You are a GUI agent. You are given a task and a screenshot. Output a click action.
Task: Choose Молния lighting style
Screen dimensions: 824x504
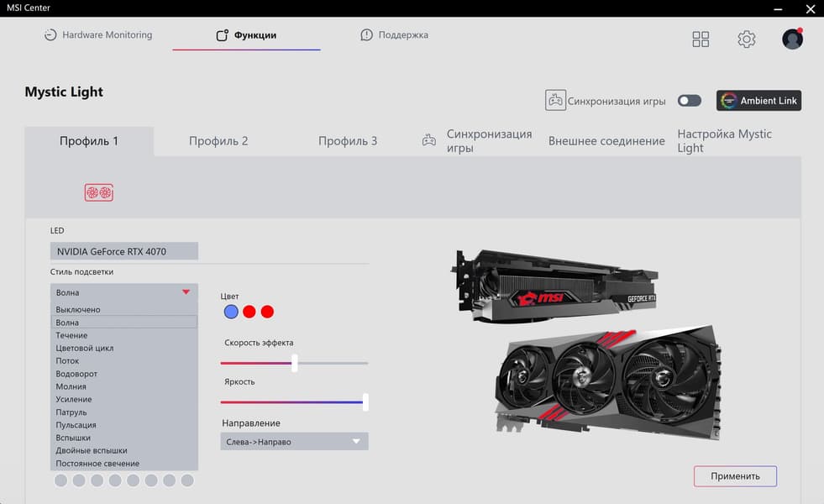[124, 386]
